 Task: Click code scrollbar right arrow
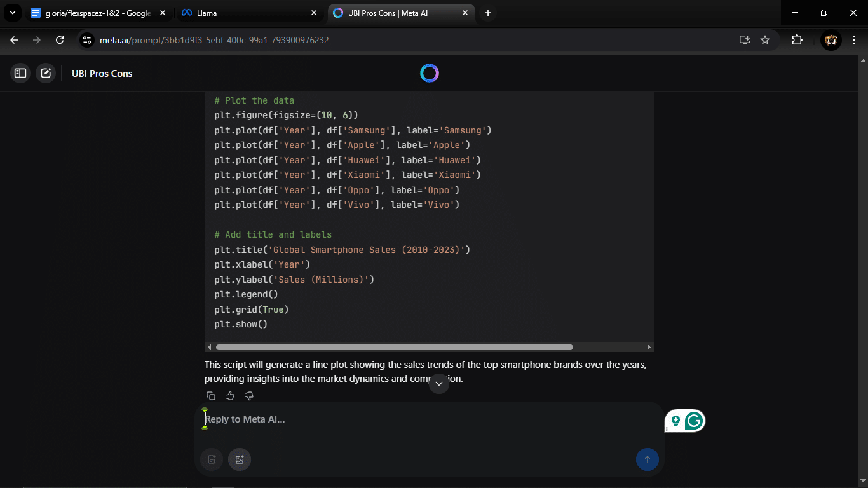coord(649,347)
